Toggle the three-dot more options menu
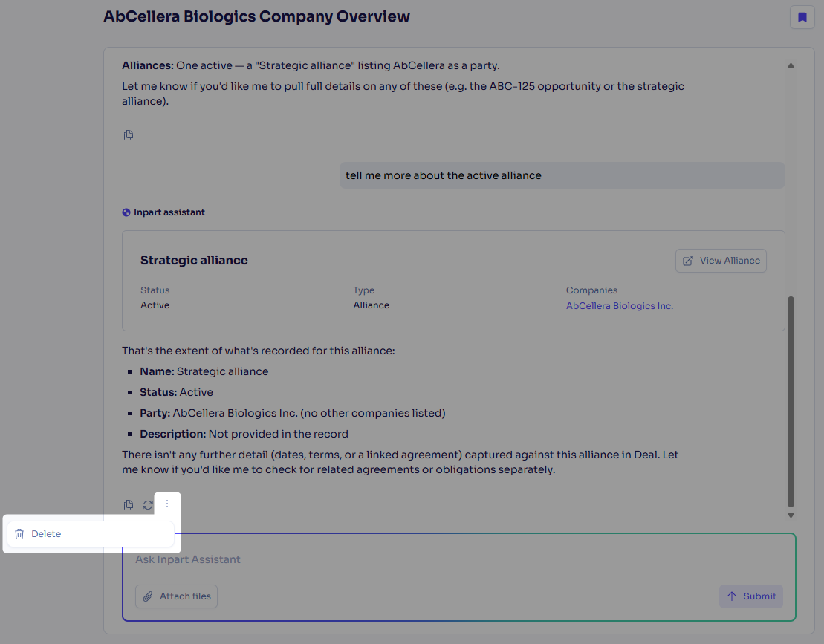This screenshot has width=824, height=644. (167, 504)
